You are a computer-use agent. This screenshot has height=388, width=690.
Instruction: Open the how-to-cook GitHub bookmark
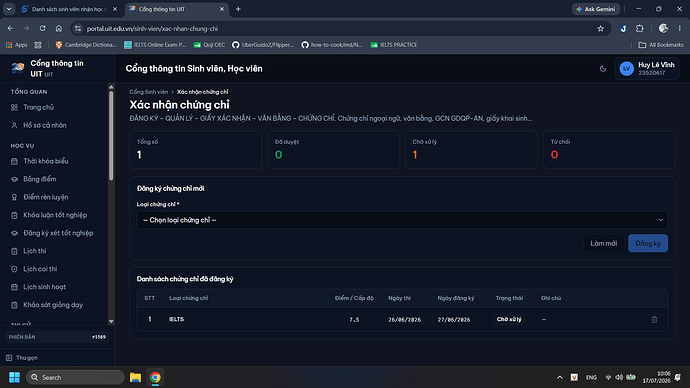[x=332, y=45]
